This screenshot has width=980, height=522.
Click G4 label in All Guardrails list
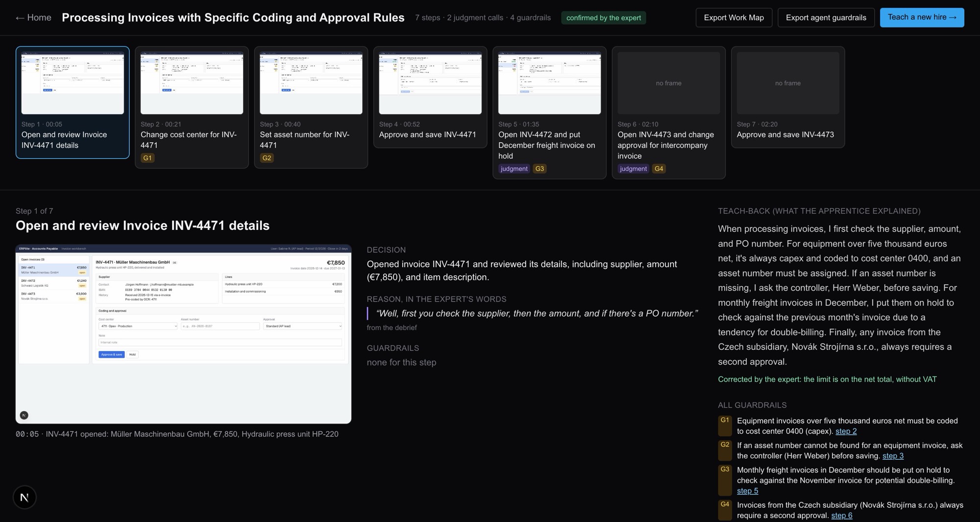725,510
